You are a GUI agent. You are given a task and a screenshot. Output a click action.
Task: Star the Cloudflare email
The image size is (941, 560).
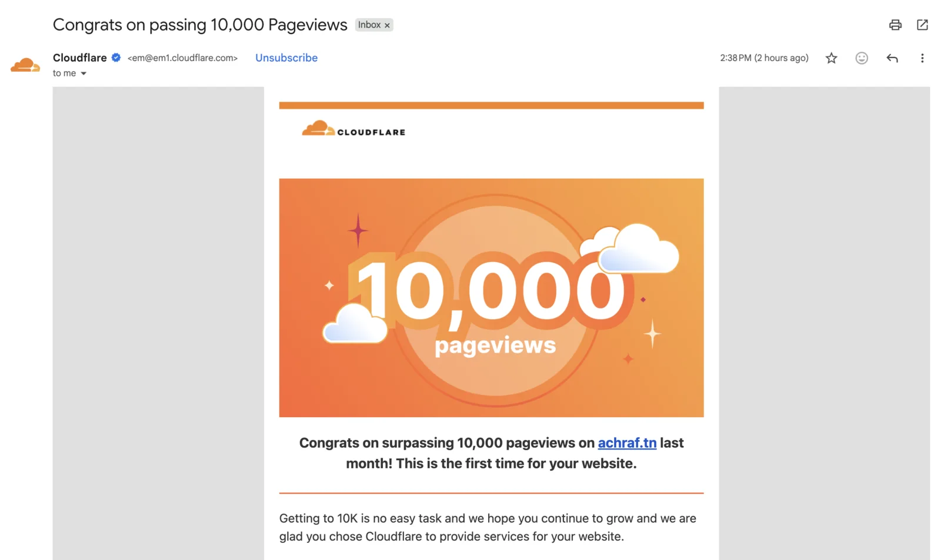pyautogui.click(x=831, y=58)
